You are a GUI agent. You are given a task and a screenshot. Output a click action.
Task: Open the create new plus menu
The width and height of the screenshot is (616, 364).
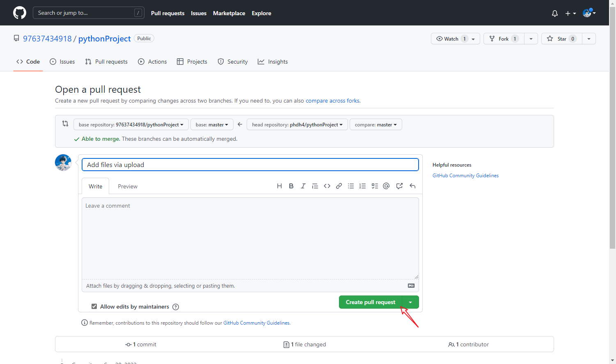click(x=570, y=13)
